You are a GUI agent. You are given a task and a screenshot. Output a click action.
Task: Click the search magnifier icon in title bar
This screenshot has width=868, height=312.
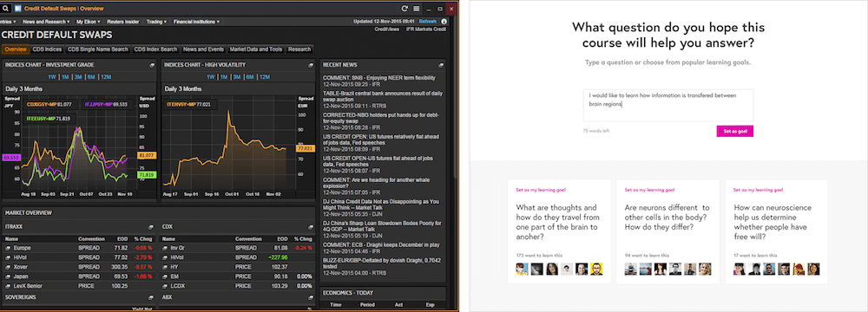coord(5,9)
